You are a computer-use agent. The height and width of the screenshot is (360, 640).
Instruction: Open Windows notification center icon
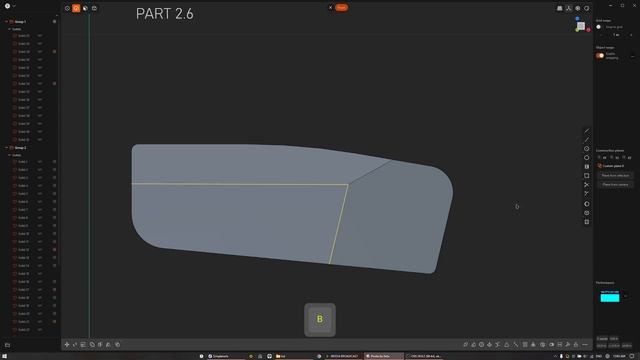pyautogui.click(x=632, y=356)
